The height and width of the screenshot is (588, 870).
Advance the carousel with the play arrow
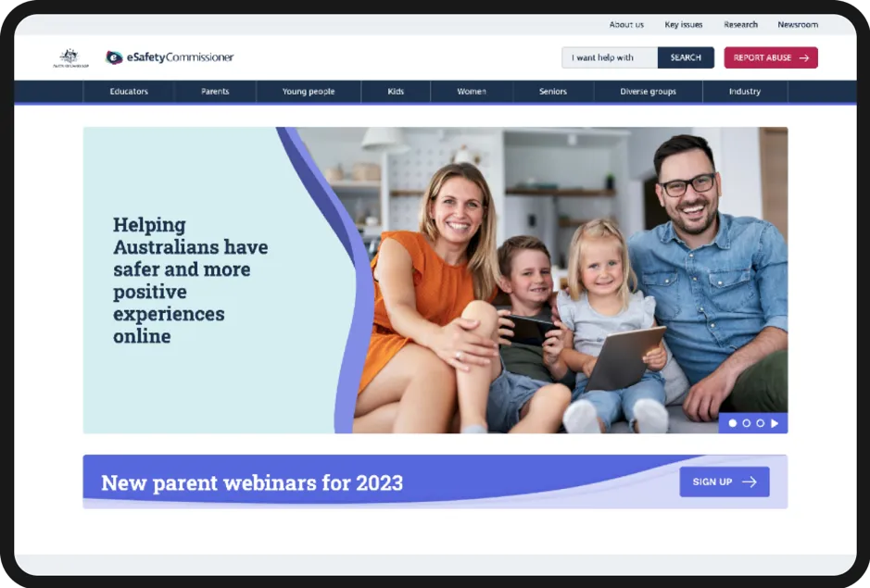(775, 423)
